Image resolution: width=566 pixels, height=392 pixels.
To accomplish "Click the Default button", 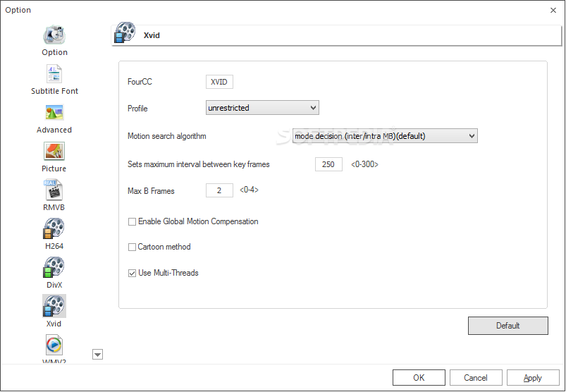I will pos(508,326).
